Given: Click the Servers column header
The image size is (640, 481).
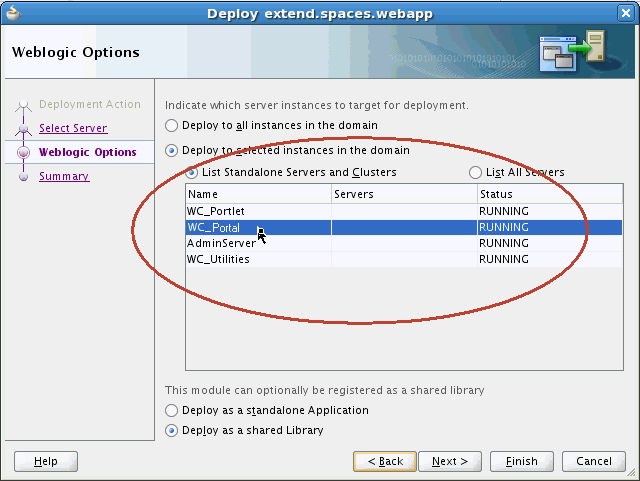Looking at the screenshot, I should (x=404, y=194).
